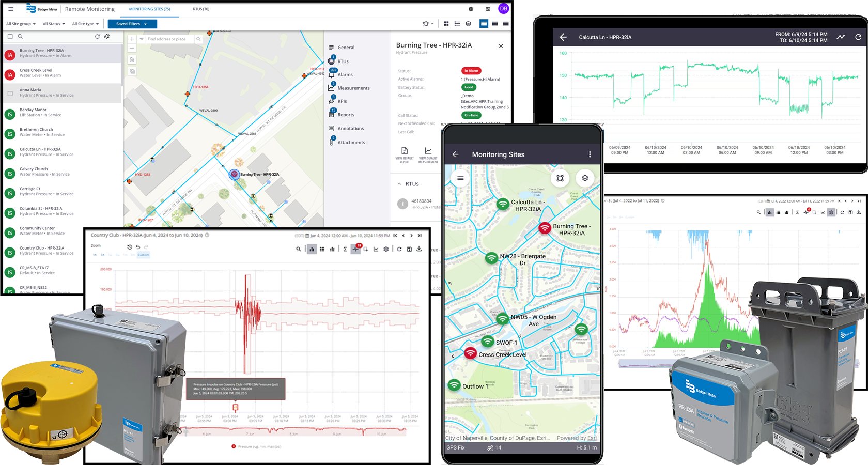Click View Default Measurement button
Screen dimensions: 868x465
point(428,155)
